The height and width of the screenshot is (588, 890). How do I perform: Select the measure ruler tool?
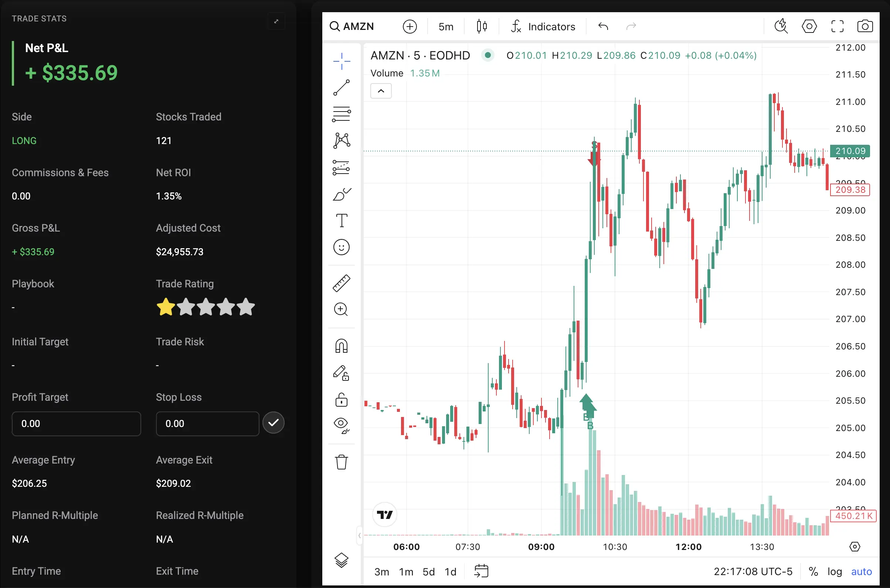coord(341,283)
